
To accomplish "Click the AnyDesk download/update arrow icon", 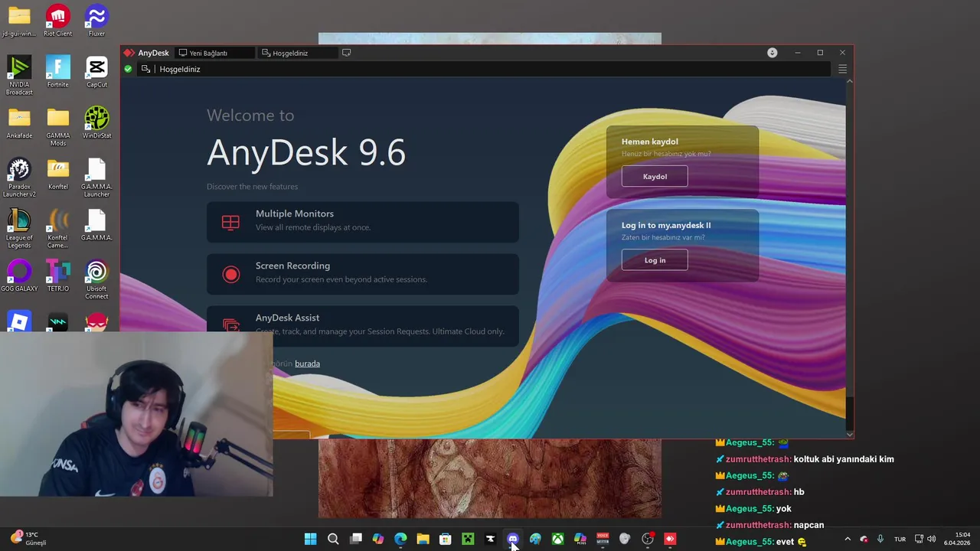I will [x=773, y=53].
